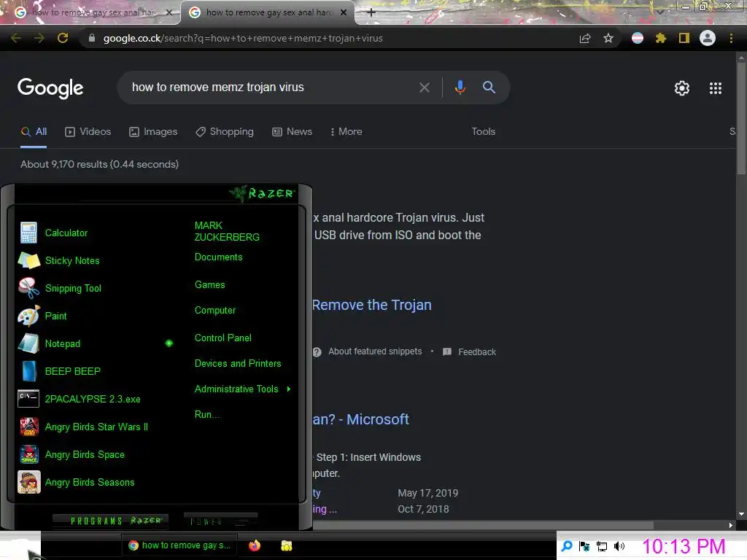Click the striped flag extension icon
The image size is (747, 560).
pyautogui.click(x=638, y=38)
